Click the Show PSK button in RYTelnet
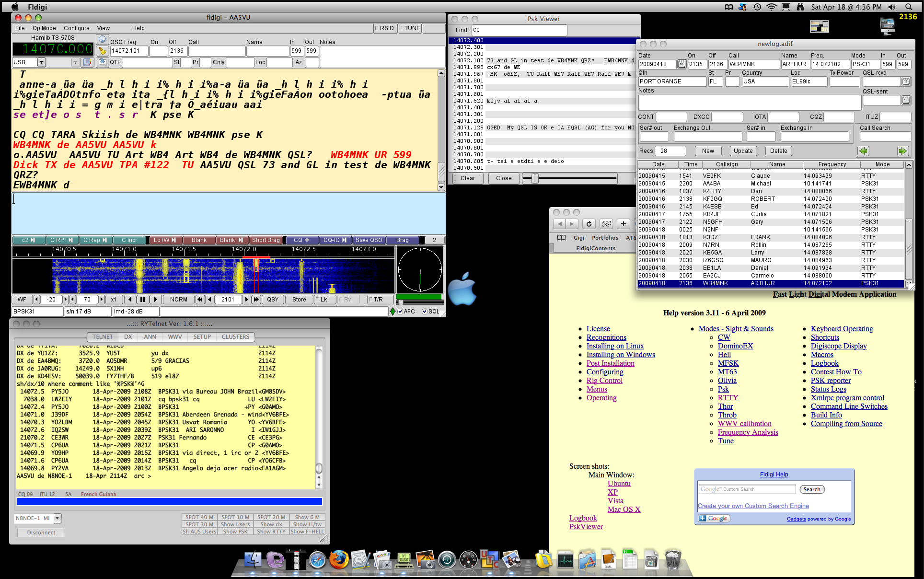Screen dimensions: 924x579 [235, 532]
